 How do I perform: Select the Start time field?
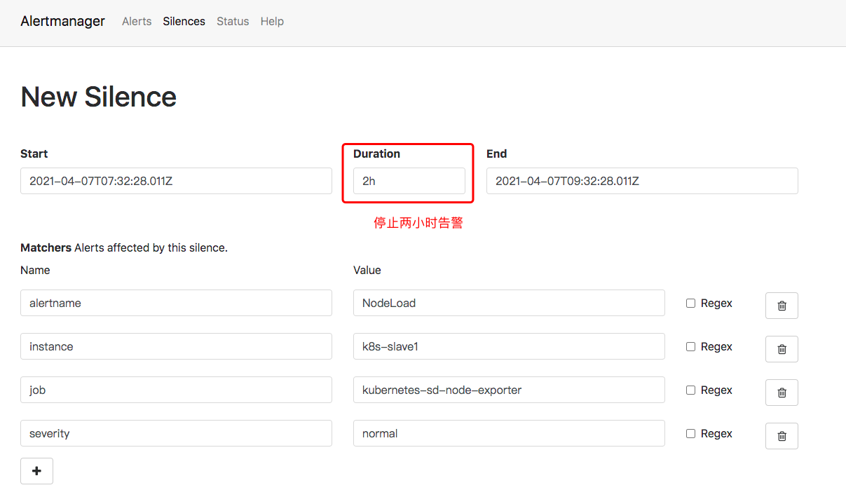[x=175, y=181]
